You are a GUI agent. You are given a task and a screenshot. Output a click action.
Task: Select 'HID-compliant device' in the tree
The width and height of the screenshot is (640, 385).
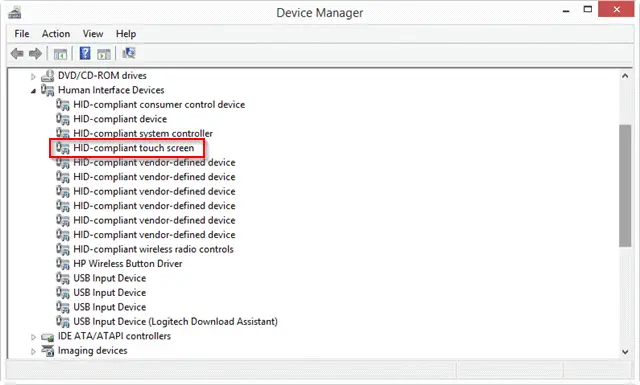coord(120,119)
